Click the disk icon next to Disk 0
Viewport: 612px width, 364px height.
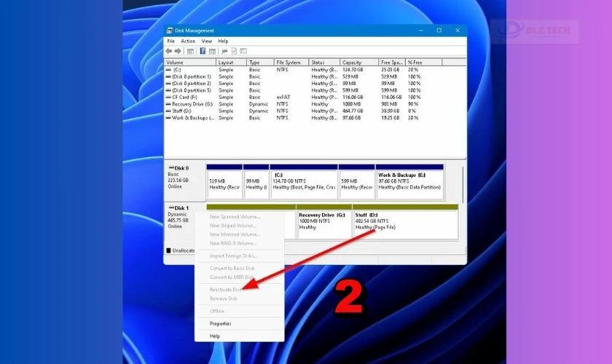pos(171,167)
